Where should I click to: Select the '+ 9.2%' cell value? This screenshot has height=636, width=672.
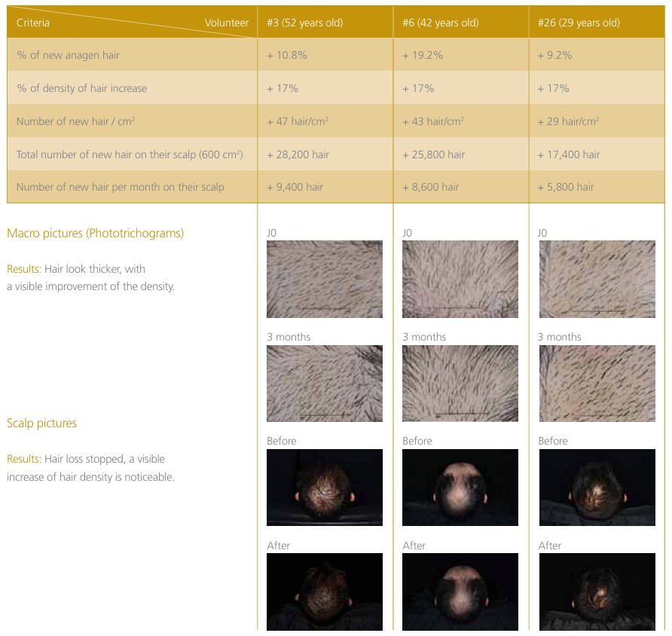(x=555, y=55)
